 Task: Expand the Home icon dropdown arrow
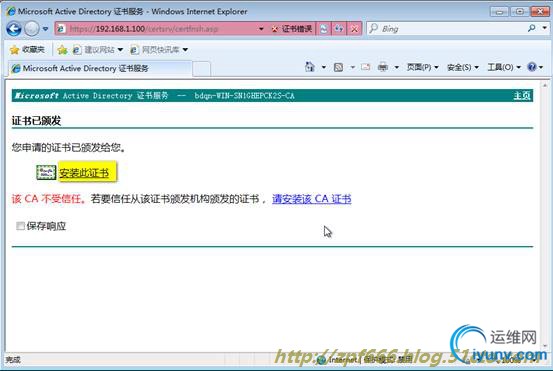pos(324,67)
